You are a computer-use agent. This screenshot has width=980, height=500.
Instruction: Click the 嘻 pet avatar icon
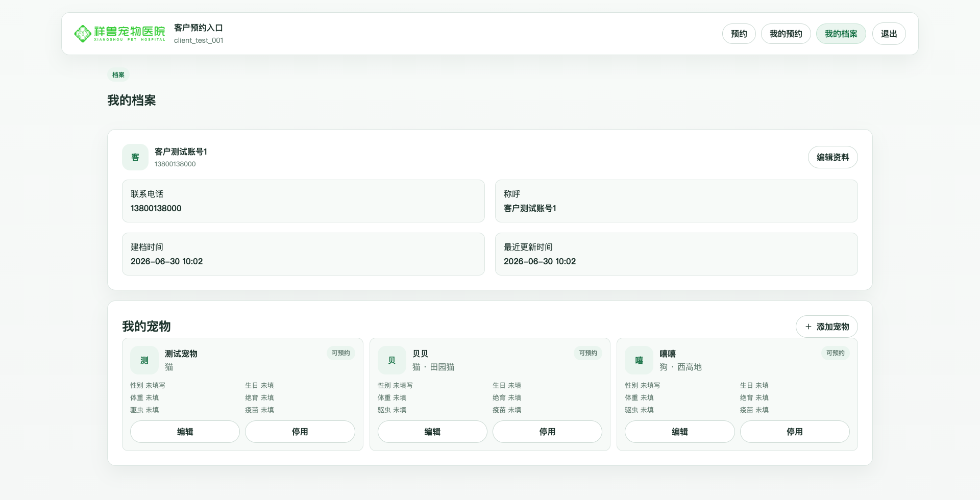639,360
